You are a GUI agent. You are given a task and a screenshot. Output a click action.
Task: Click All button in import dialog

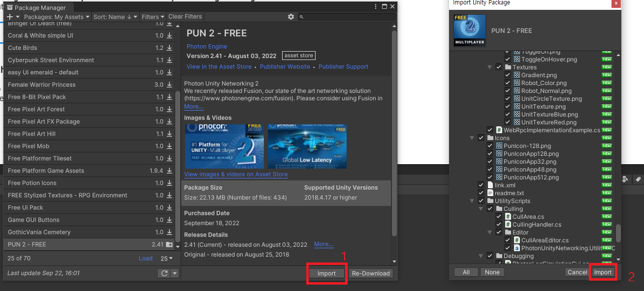pos(466,272)
